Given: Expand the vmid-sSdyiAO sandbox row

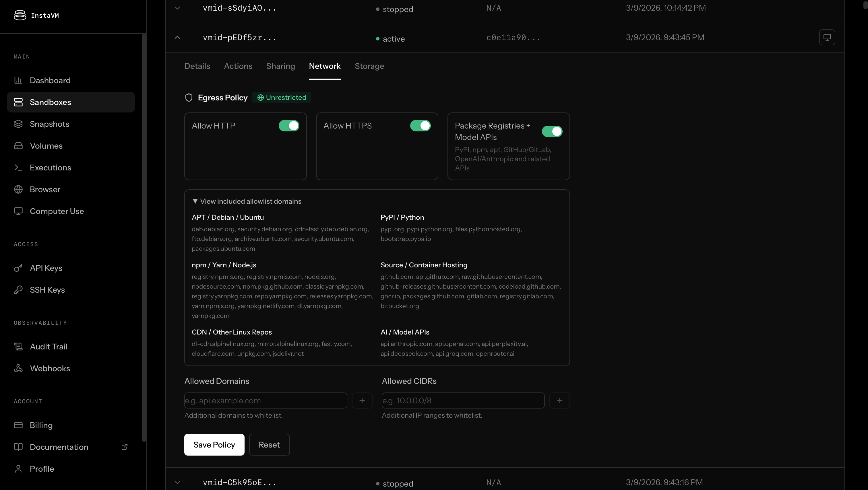Looking at the screenshot, I should (x=177, y=8).
